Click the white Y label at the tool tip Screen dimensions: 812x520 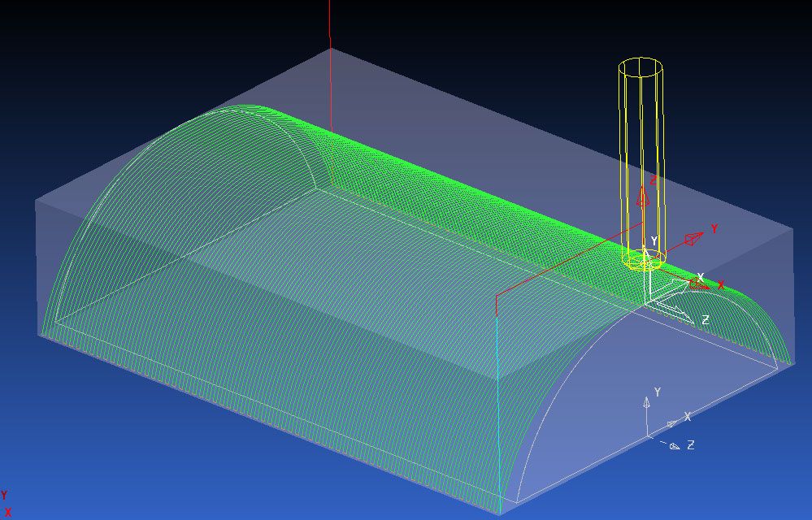tap(654, 241)
